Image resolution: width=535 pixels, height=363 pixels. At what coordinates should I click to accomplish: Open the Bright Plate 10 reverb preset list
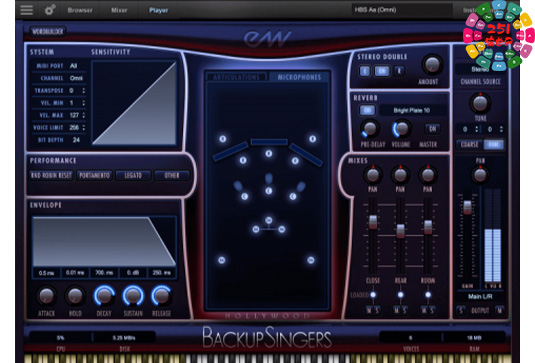[412, 110]
